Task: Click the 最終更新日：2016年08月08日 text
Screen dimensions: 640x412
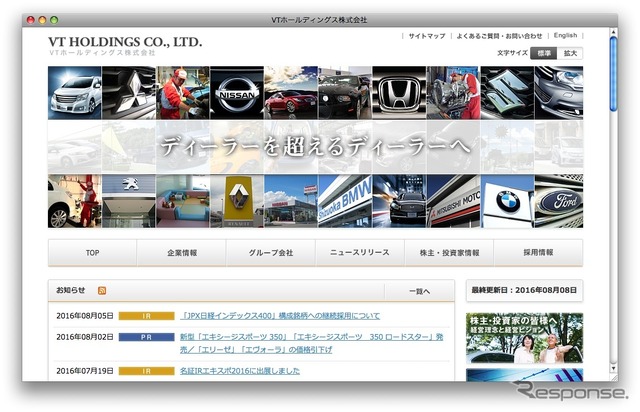Action: pos(524,290)
